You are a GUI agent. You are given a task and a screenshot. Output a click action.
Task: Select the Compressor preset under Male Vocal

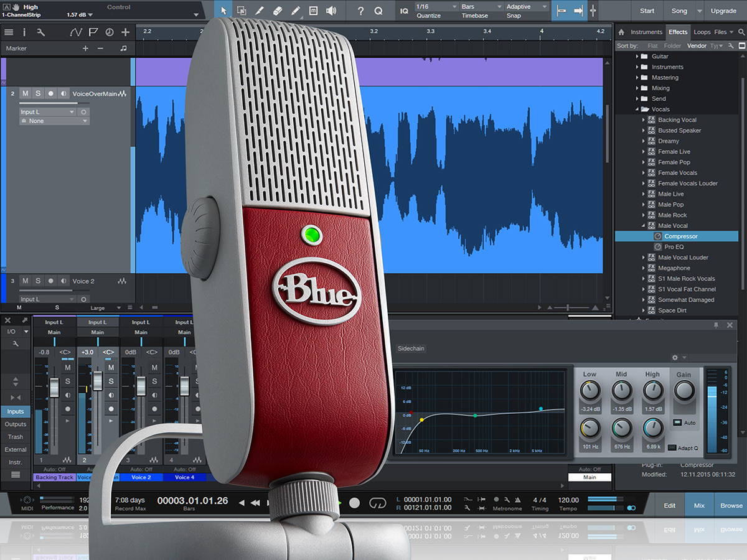pyautogui.click(x=682, y=236)
